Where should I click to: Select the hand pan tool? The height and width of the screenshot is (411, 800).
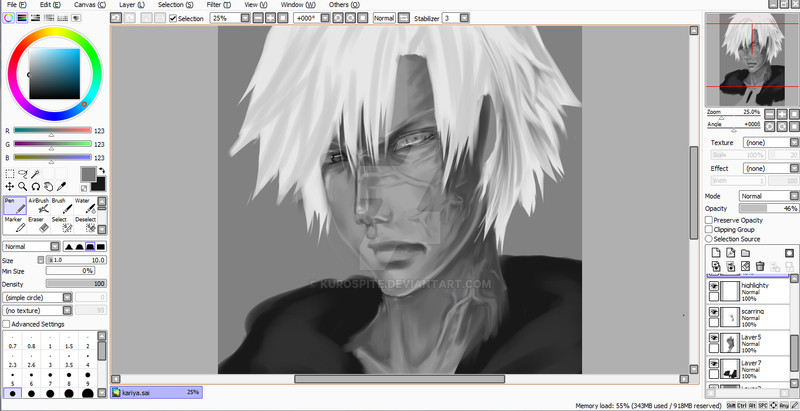pyautogui.click(x=48, y=187)
